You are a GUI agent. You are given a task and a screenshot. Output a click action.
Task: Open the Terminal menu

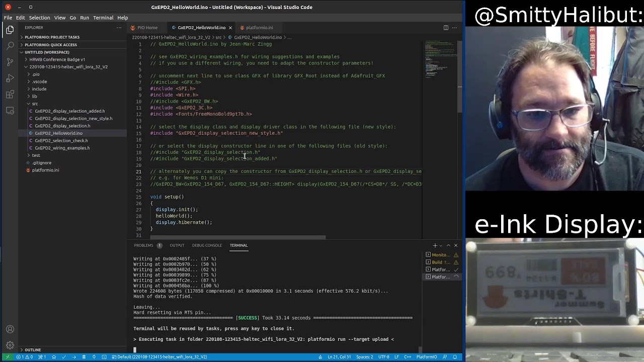103,18
